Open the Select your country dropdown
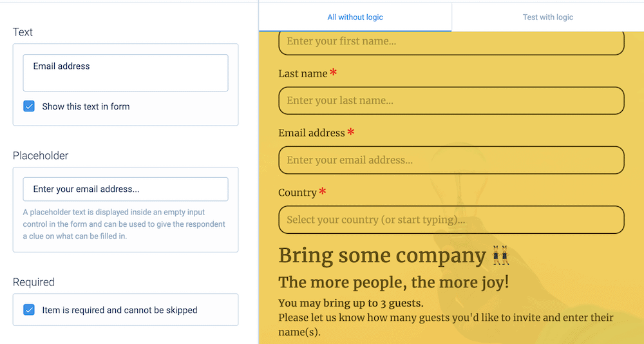 (x=451, y=220)
